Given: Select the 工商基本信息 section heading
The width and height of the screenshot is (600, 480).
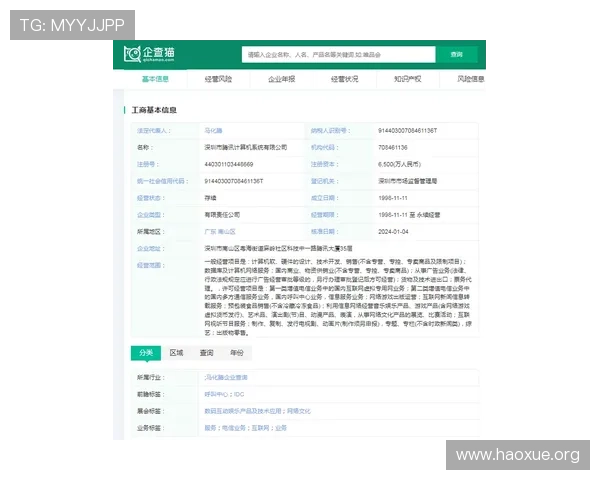Looking at the screenshot, I should [x=154, y=110].
